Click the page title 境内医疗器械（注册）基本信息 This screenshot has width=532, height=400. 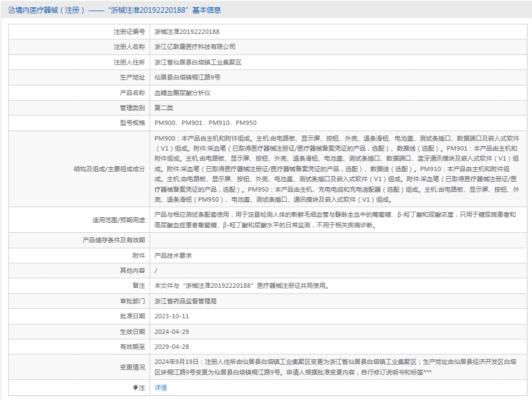[118, 10]
